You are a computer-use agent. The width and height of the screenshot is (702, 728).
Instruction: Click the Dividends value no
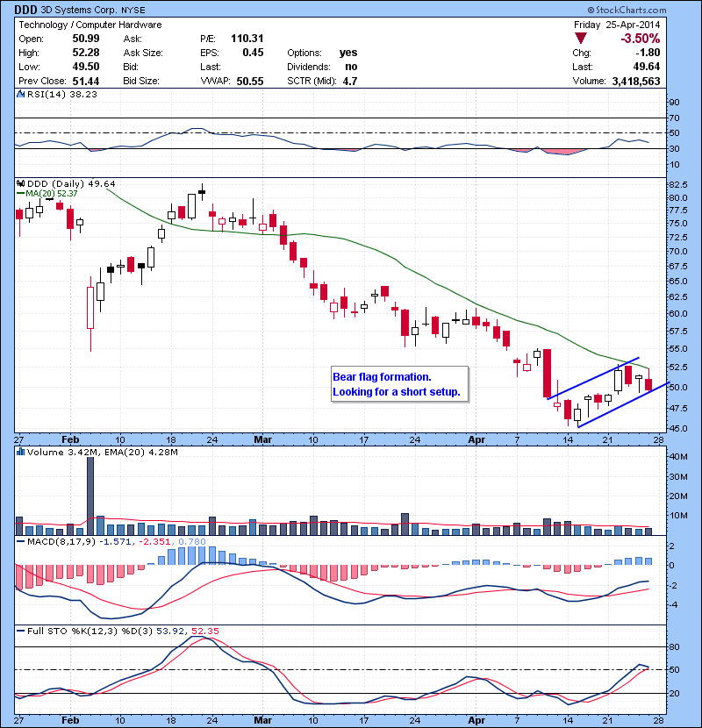click(x=351, y=67)
